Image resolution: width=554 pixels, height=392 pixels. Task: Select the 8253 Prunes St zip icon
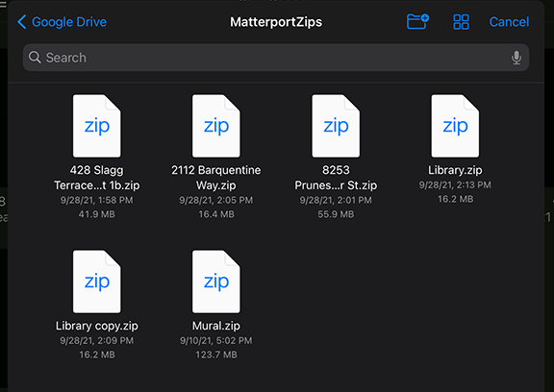tap(336, 126)
